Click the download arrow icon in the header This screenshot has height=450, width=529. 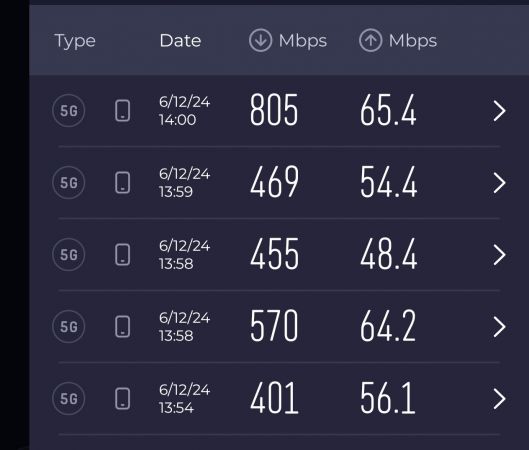point(260,40)
